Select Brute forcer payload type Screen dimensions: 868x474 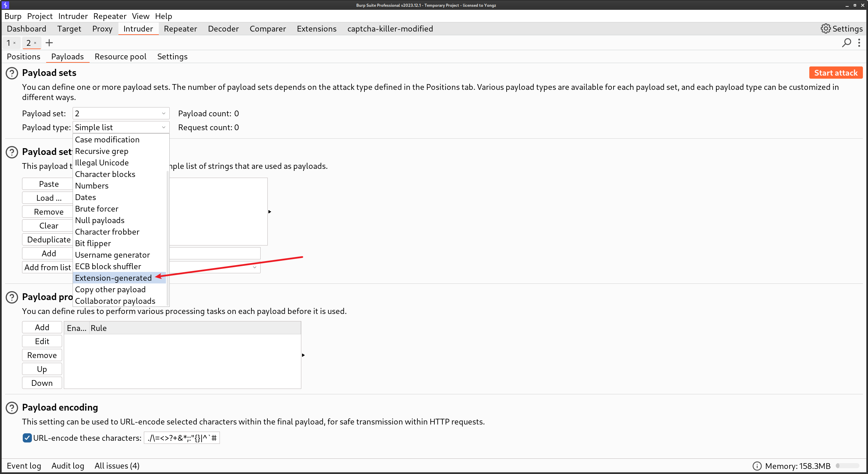click(119, 209)
